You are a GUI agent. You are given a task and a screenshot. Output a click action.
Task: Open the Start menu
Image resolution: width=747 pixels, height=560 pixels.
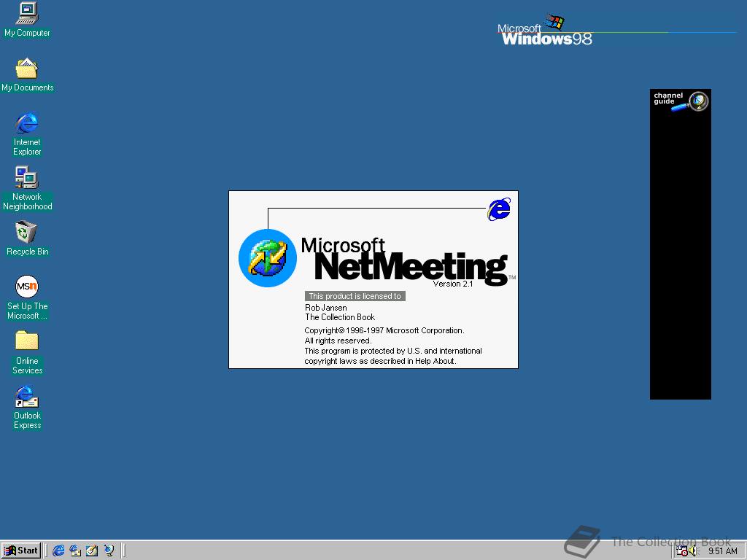[x=21, y=551]
